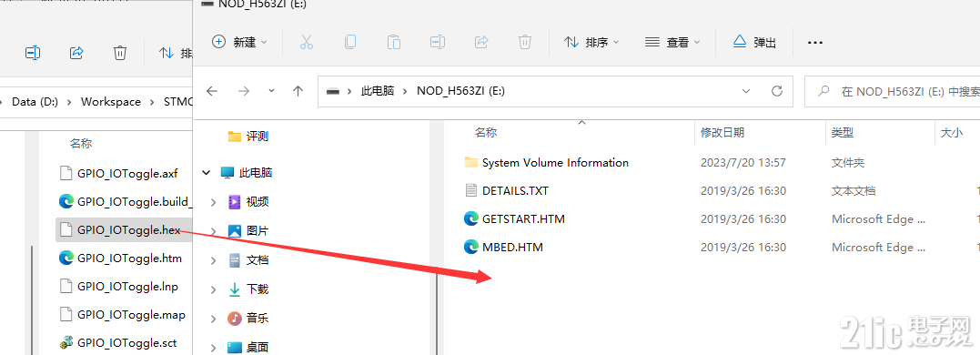Expand the 图片 tree node
Viewport: 980px width, 355px height.
[x=213, y=231]
